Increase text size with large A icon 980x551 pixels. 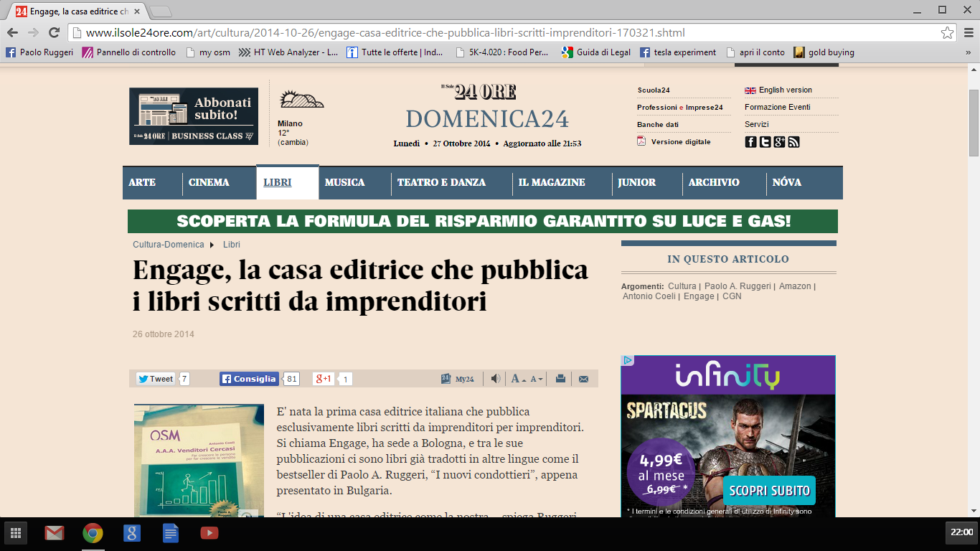(x=518, y=379)
